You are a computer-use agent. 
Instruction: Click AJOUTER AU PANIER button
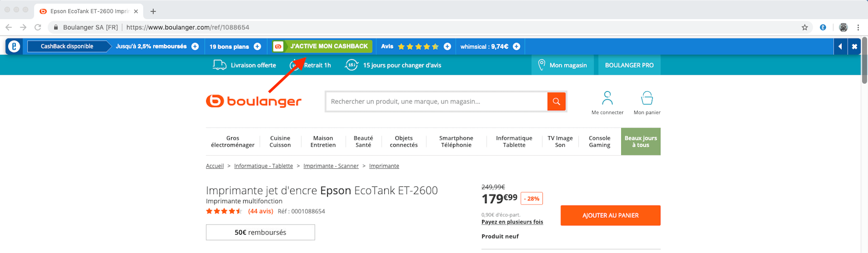click(x=610, y=215)
